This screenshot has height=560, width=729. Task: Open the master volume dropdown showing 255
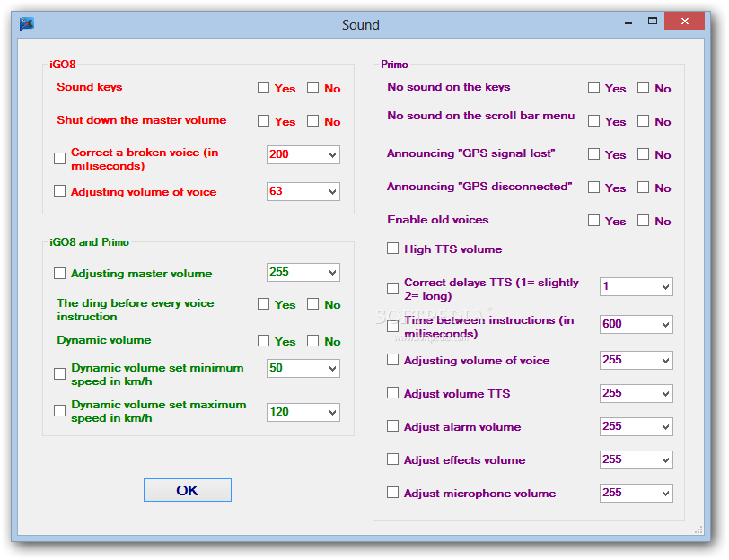pyautogui.click(x=303, y=272)
